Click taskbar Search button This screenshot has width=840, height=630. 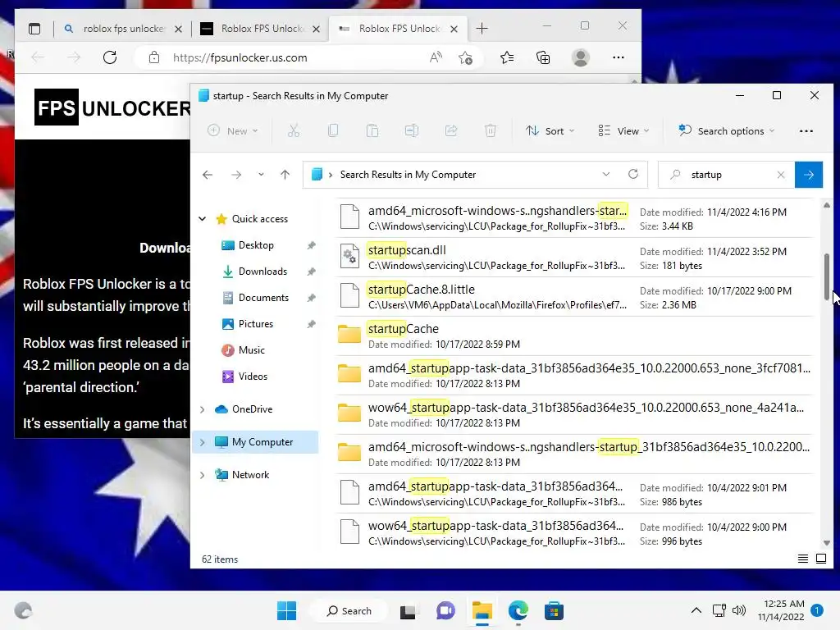[349, 610]
